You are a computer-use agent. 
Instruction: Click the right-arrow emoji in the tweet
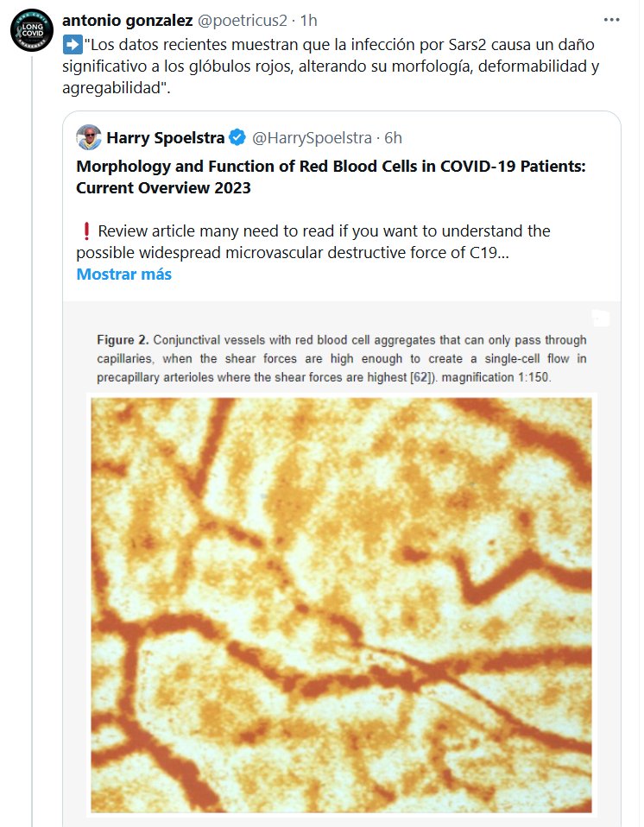coord(73,43)
